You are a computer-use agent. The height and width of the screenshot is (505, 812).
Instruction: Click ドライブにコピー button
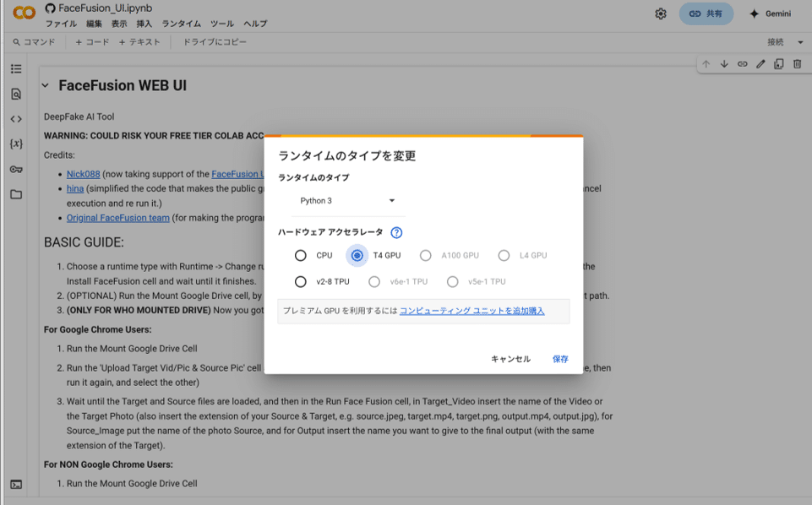(215, 42)
